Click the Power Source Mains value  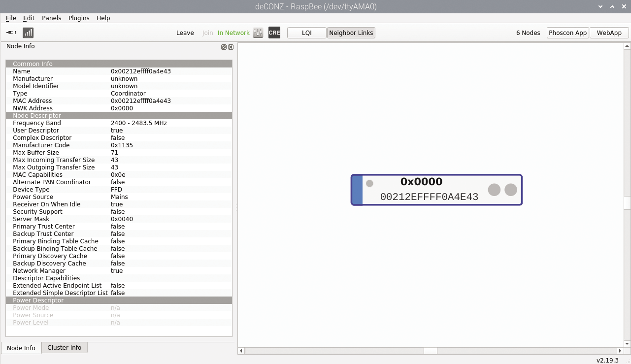click(119, 197)
